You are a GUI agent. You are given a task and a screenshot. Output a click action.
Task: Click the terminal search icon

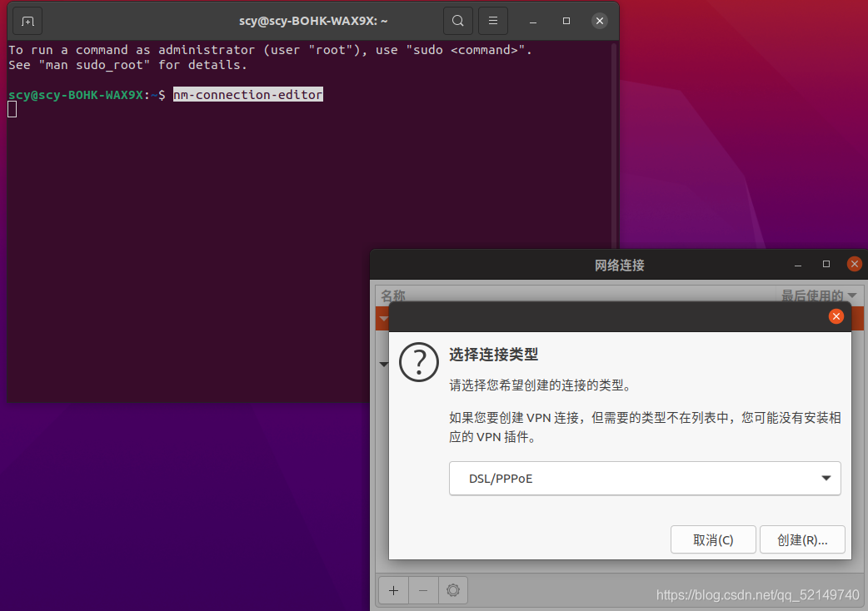(458, 21)
